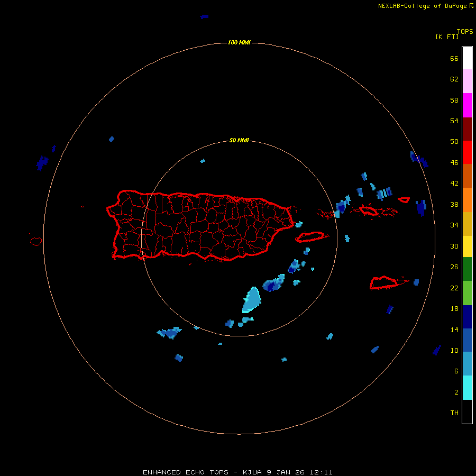
Task: Click the Vieques island outline east of Puerto Rico
Action: pyautogui.click(x=312, y=237)
